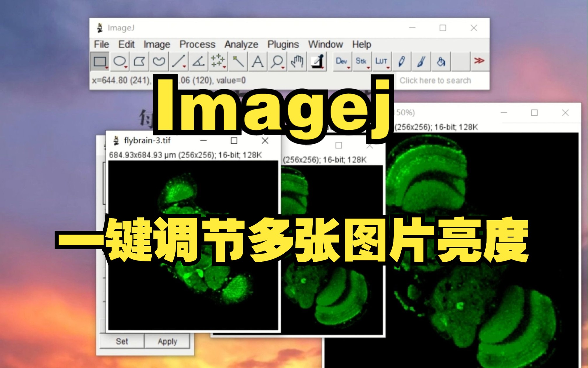Close the main ImageJ window
Screen dimensions: 588x368
tap(474, 28)
